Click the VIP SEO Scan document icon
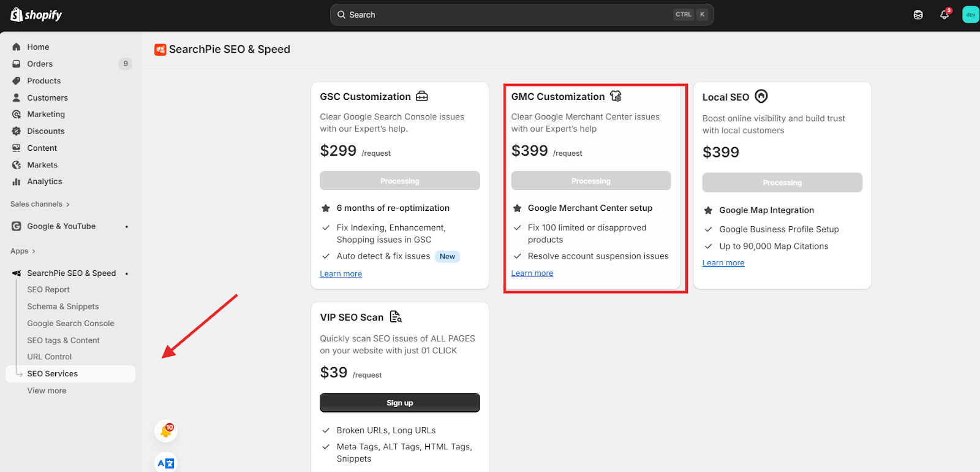The height and width of the screenshot is (472, 980). 396,317
